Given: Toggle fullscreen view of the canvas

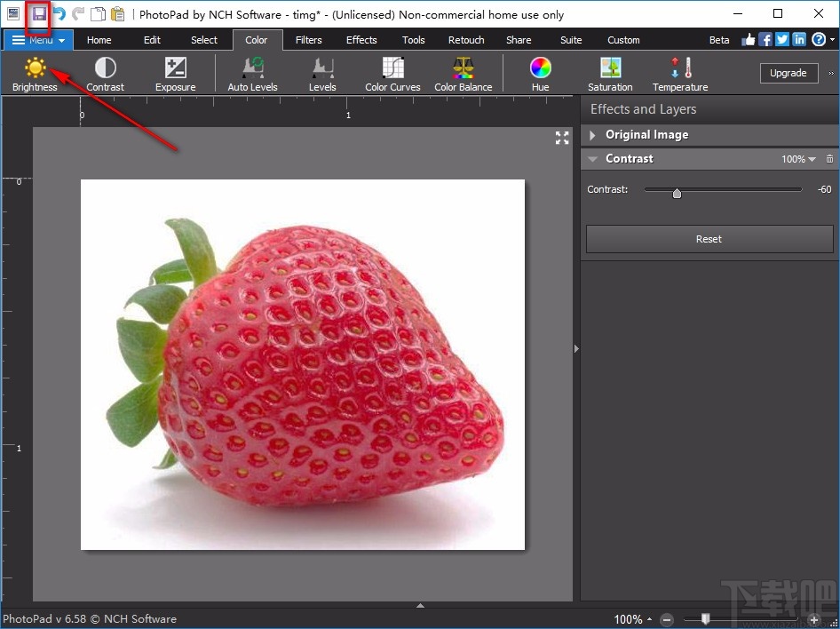Looking at the screenshot, I should [561, 138].
